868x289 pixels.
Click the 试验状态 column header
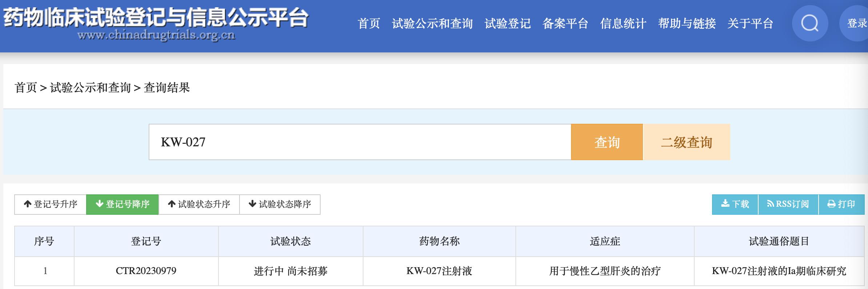291,241
